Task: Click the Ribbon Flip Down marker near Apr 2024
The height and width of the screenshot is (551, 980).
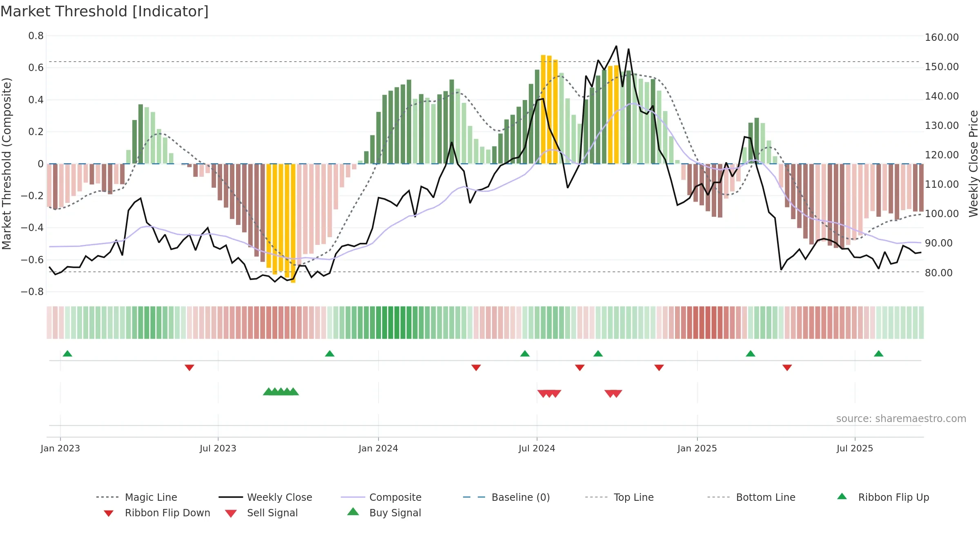Action: [x=476, y=368]
